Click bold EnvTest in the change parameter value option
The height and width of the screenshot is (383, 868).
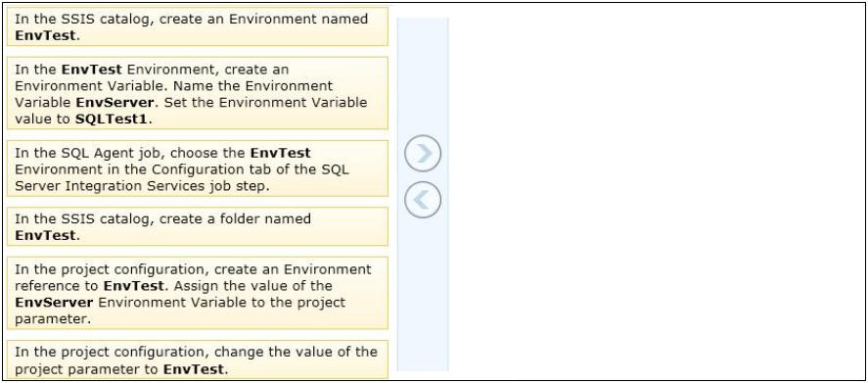(194, 368)
